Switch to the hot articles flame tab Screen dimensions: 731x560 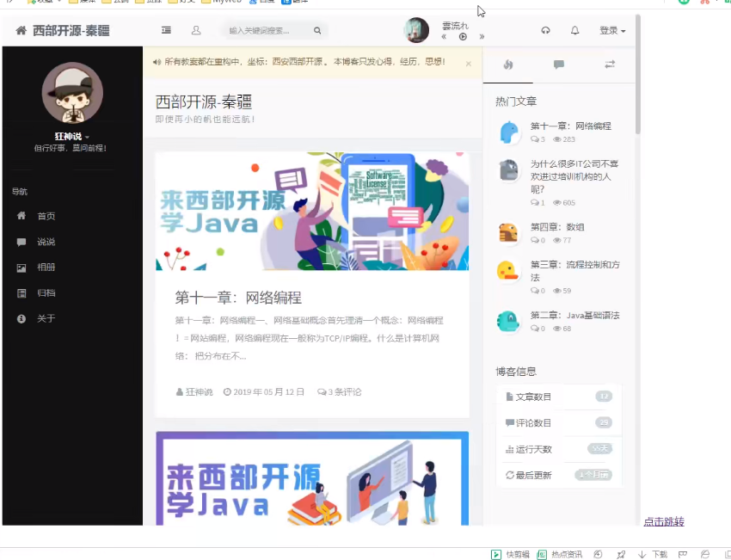pyautogui.click(x=508, y=65)
